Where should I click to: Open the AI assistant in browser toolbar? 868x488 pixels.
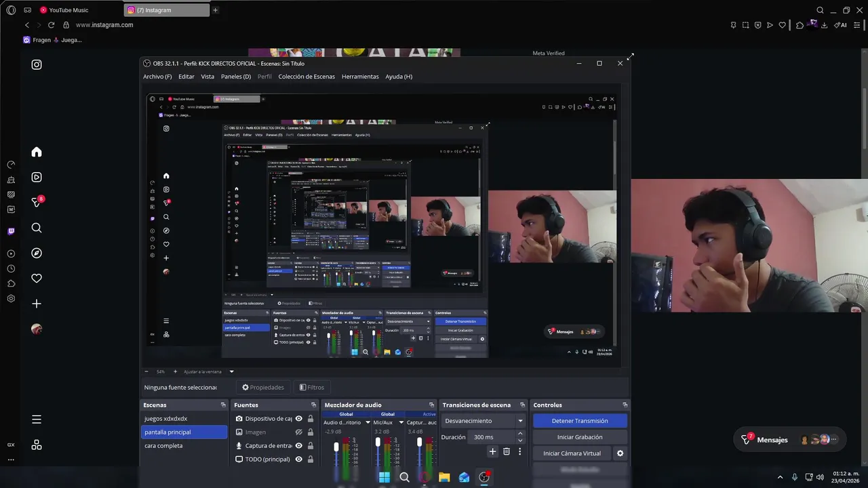[840, 25]
